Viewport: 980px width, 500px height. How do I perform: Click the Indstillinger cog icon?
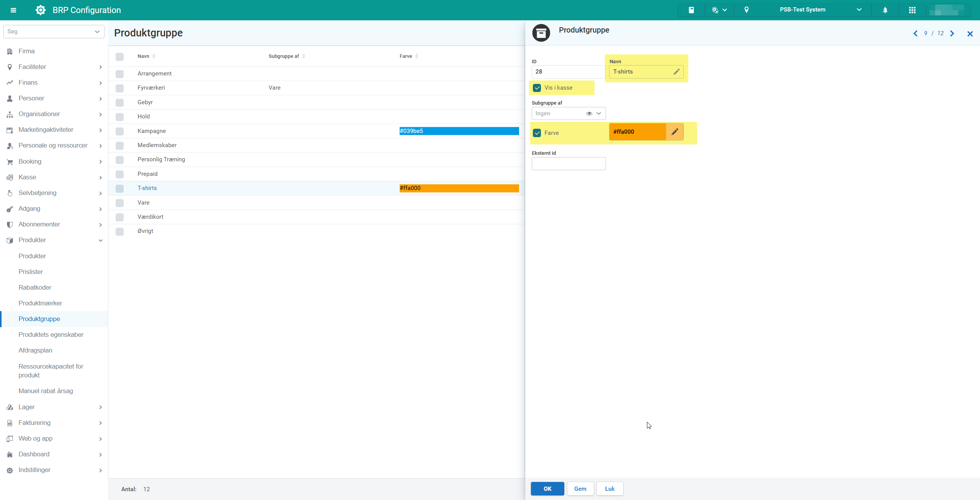click(10, 470)
